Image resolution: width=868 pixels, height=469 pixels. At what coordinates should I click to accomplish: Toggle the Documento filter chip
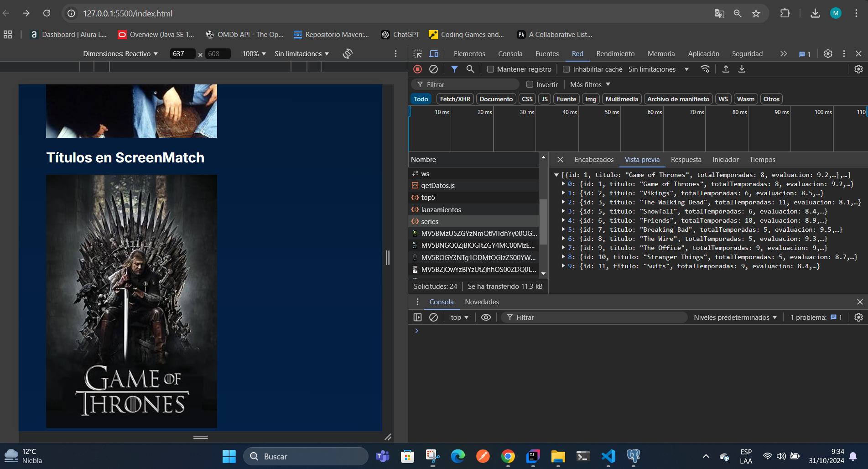pyautogui.click(x=496, y=99)
